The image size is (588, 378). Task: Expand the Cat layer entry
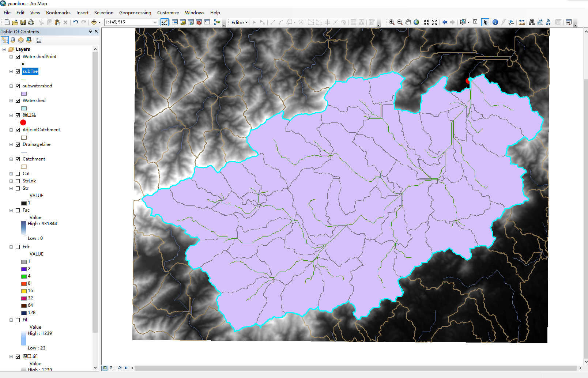coord(11,174)
